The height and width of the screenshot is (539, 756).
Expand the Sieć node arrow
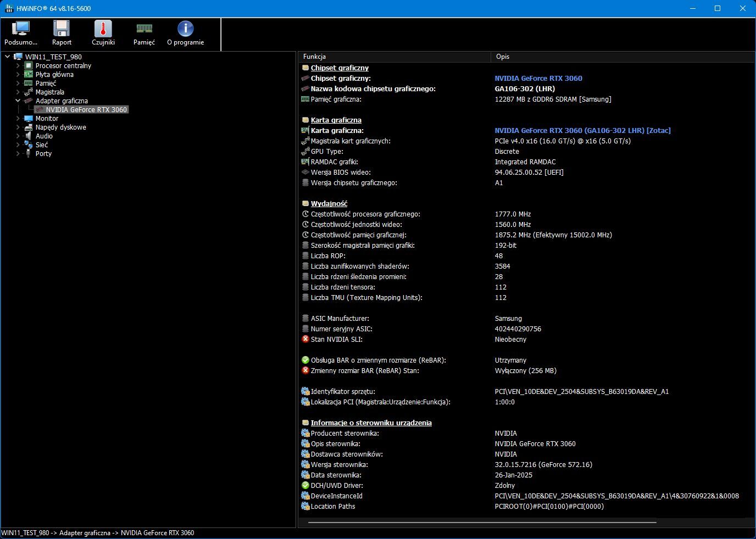pos(18,145)
